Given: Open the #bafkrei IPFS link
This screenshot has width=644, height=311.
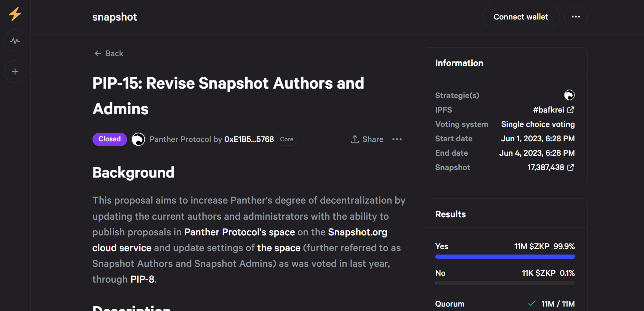Looking at the screenshot, I should coord(554,110).
